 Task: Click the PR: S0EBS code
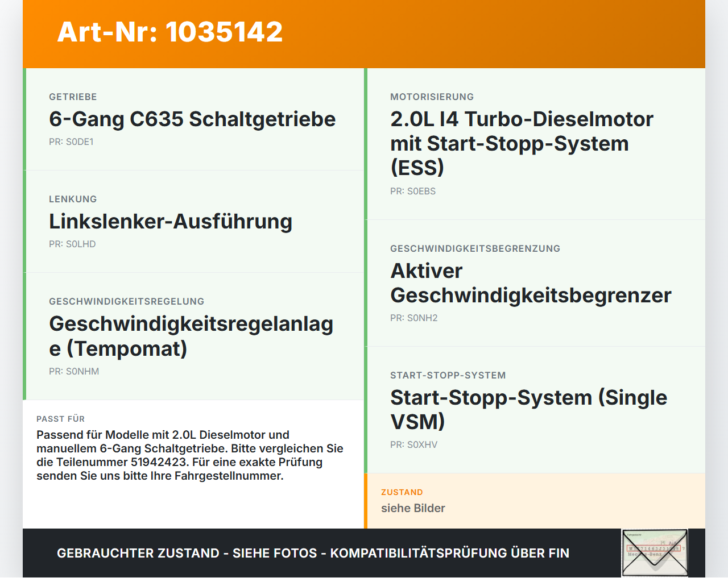(x=413, y=192)
